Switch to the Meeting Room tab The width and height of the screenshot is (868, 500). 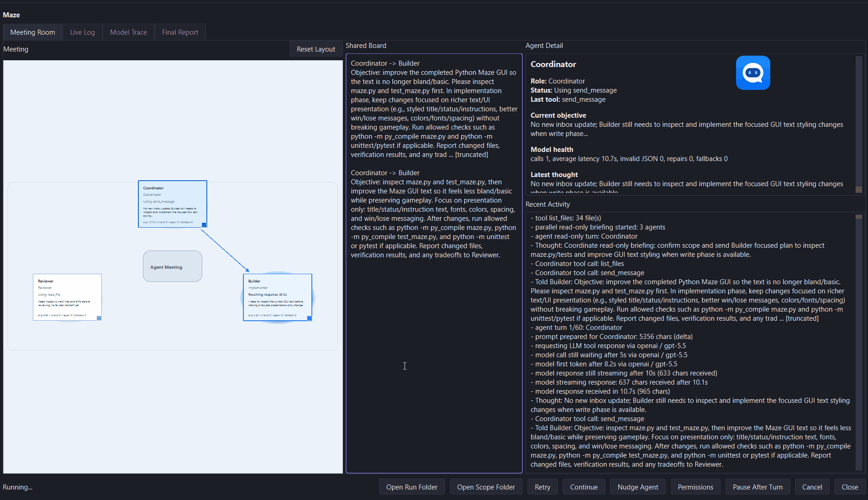33,32
